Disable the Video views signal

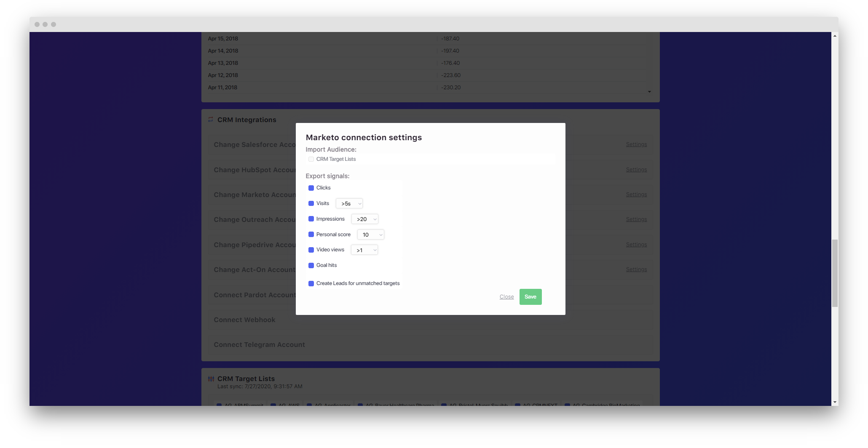pyautogui.click(x=311, y=250)
